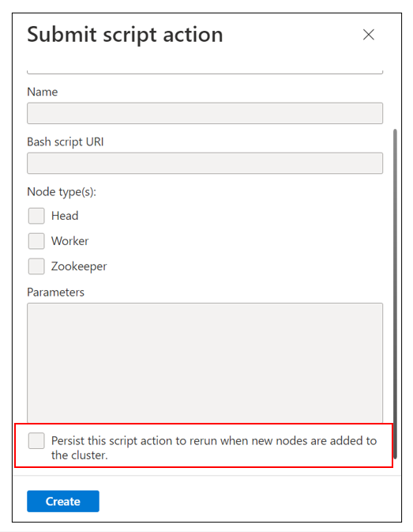Focus the Bash script URI field
The width and height of the screenshot is (413, 532).
[x=205, y=163]
